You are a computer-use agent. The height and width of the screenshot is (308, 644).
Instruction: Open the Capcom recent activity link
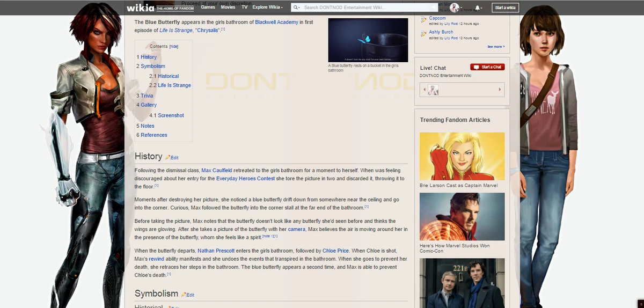click(x=437, y=18)
